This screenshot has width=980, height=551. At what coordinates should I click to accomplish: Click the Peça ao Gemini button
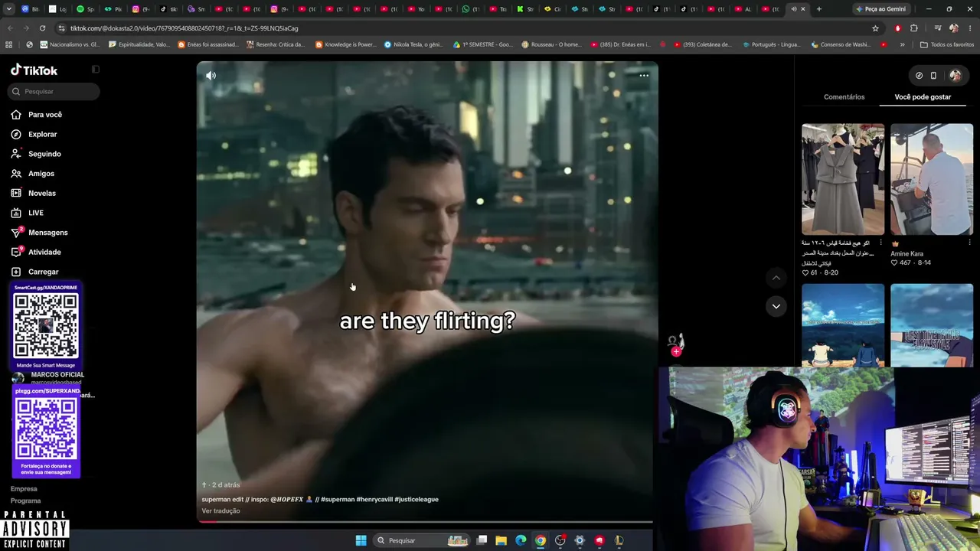883,9
